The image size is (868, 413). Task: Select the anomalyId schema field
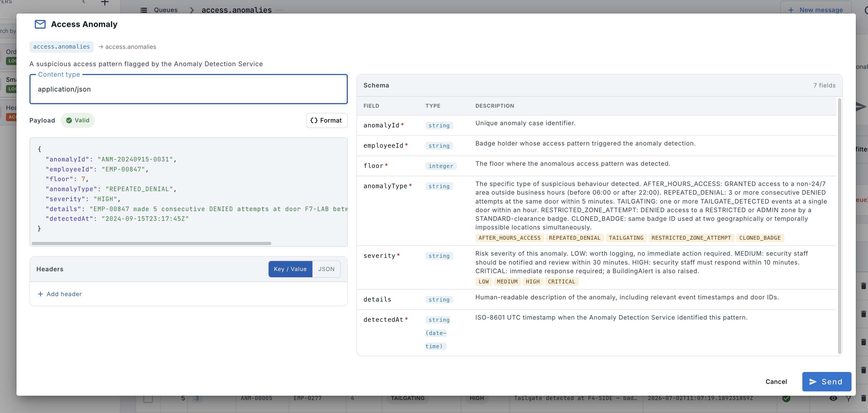tap(596, 125)
